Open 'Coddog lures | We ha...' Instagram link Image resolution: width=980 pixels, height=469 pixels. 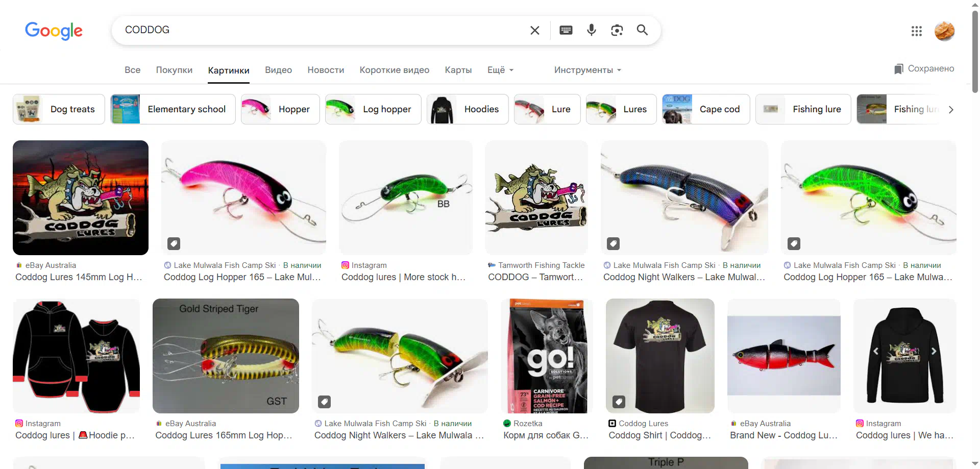tap(904, 435)
